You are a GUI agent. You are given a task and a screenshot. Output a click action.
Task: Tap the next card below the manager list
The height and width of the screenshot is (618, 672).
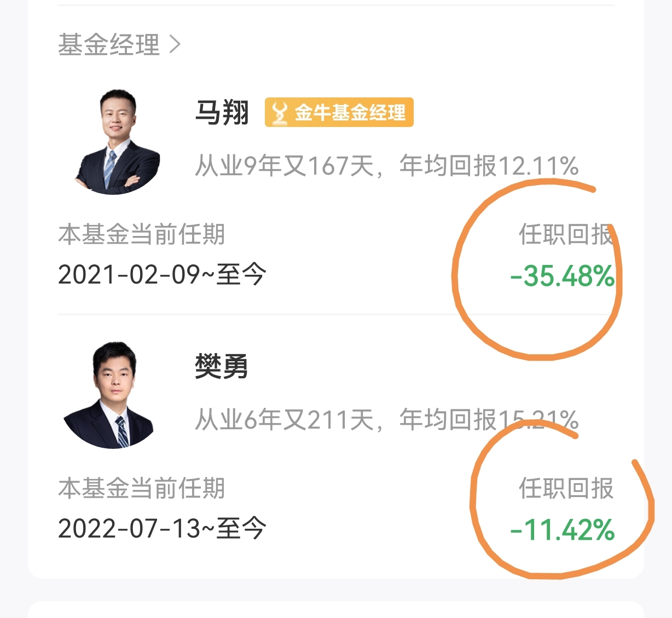click(336, 609)
